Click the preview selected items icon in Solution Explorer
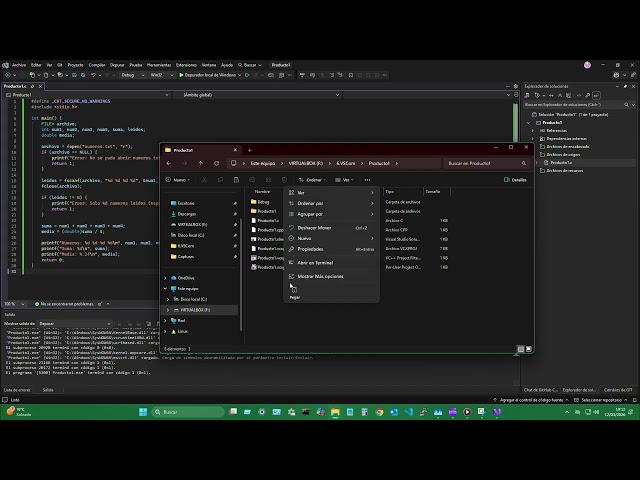This screenshot has height=480, width=640. coord(596,96)
